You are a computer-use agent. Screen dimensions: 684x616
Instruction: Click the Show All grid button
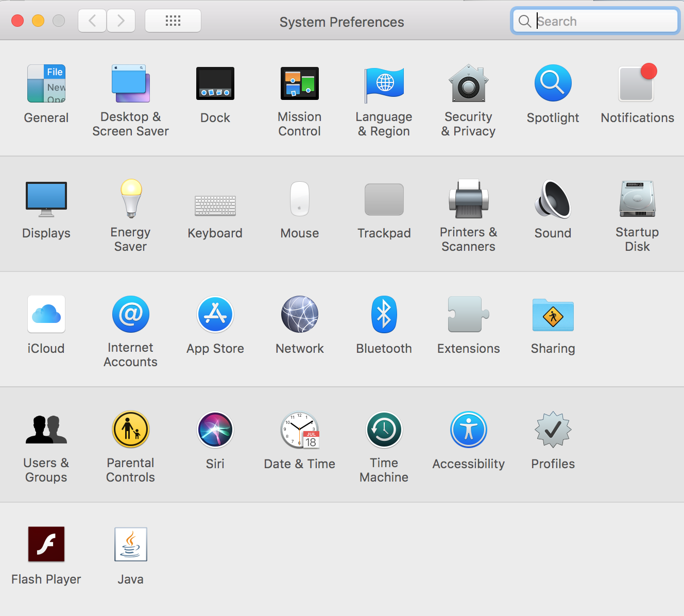pos(173,21)
